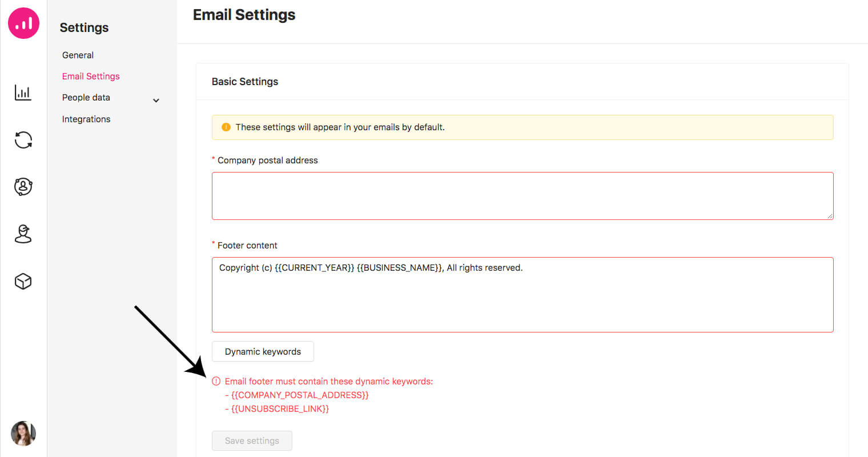The width and height of the screenshot is (868, 457).
Task: Open the bar chart analytics icon
Action: [x=23, y=93]
